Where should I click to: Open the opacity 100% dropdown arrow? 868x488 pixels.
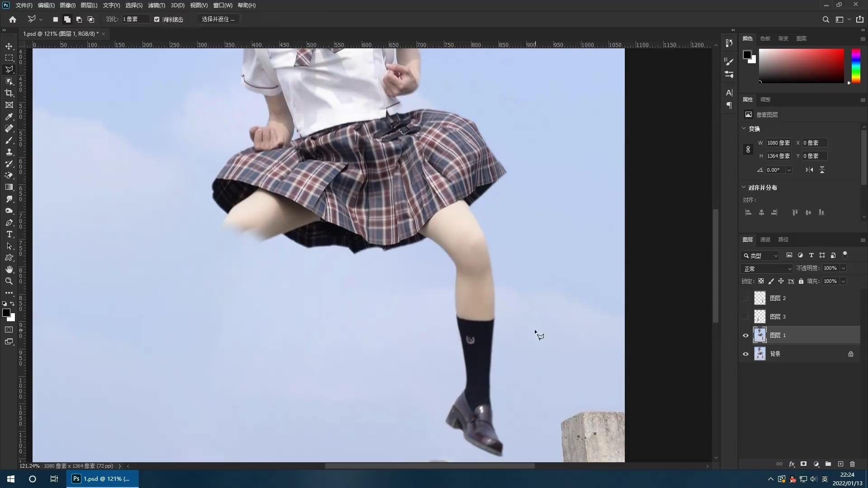pyautogui.click(x=843, y=268)
